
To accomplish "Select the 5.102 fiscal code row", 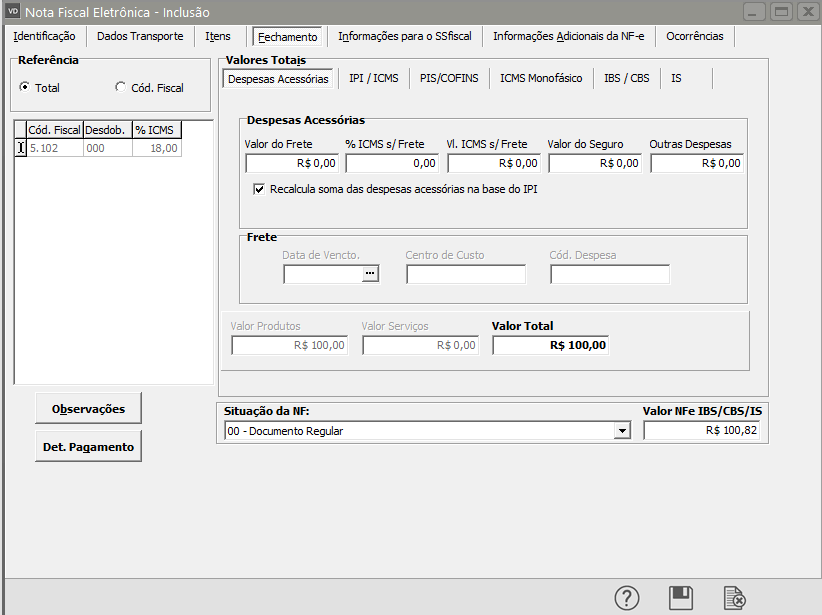I will click(53, 148).
